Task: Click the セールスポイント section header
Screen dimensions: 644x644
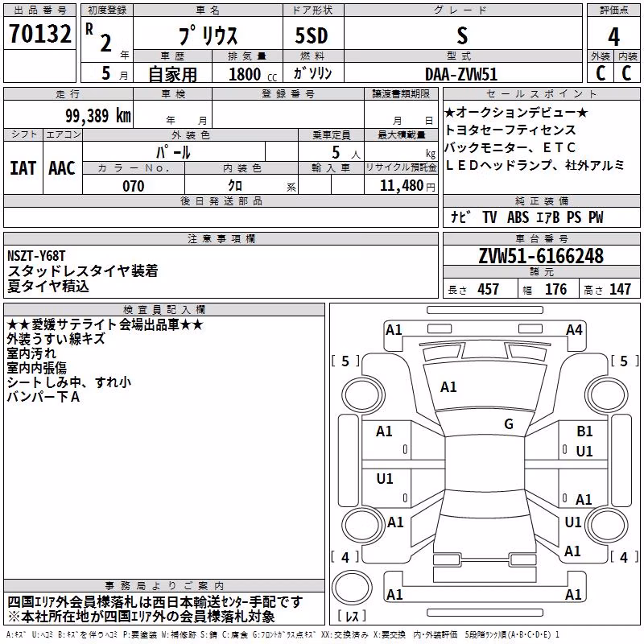Action: click(x=541, y=93)
